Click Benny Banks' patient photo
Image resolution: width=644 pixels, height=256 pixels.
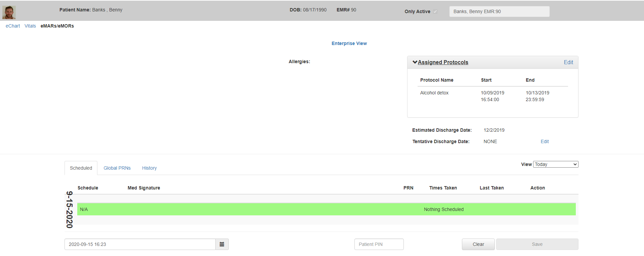click(9, 12)
